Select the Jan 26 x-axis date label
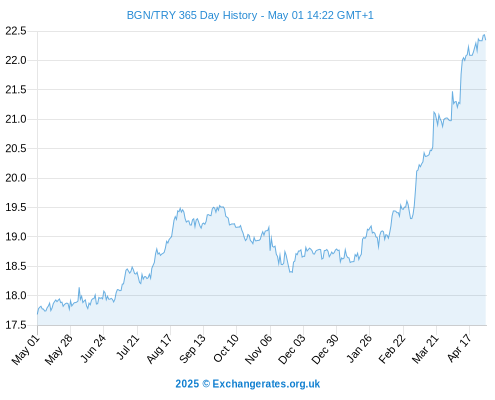495x400 pixels. coord(359,349)
